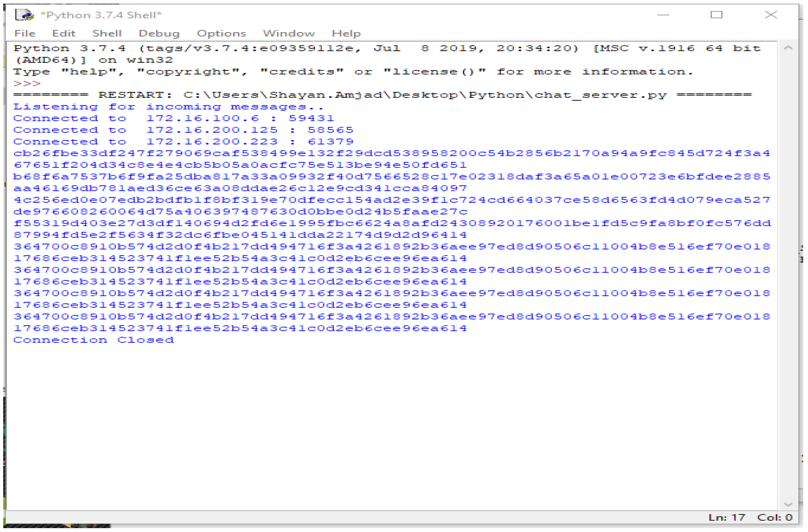Viewport: 808px width, 532px height.
Task: Open the File menu
Action: (x=25, y=33)
